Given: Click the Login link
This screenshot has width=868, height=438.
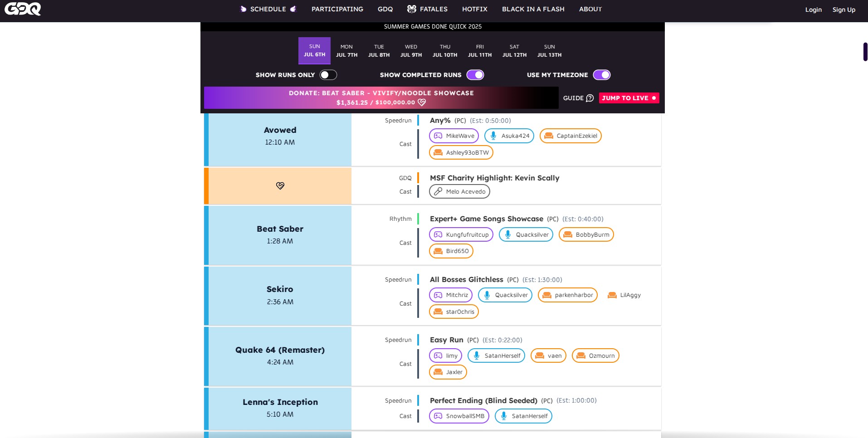Looking at the screenshot, I should pos(814,10).
